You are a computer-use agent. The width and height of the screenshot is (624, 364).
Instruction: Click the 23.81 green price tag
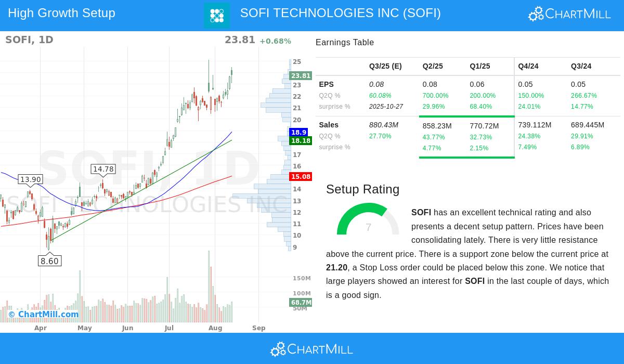pyautogui.click(x=301, y=75)
